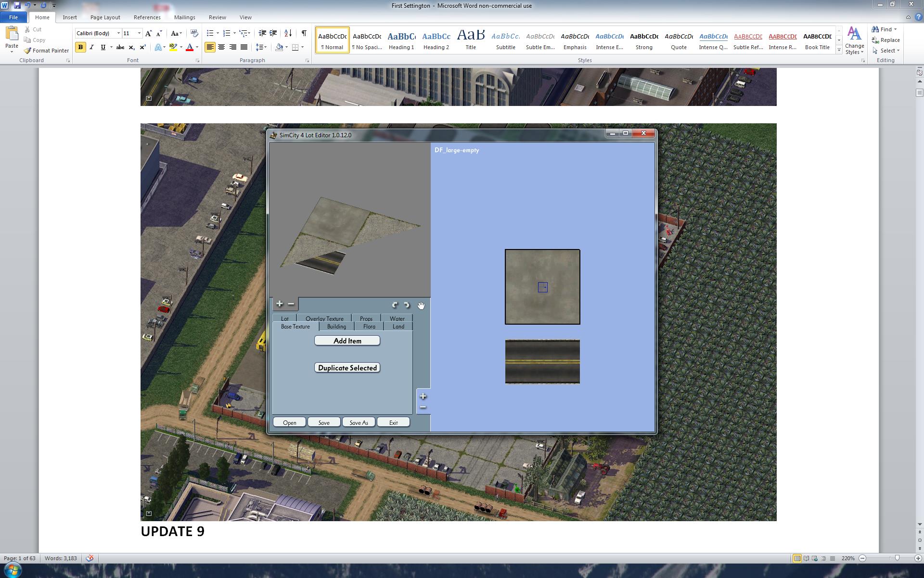924x578 pixels.
Task: Open the Find dropdown arrow
Action: coord(895,29)
